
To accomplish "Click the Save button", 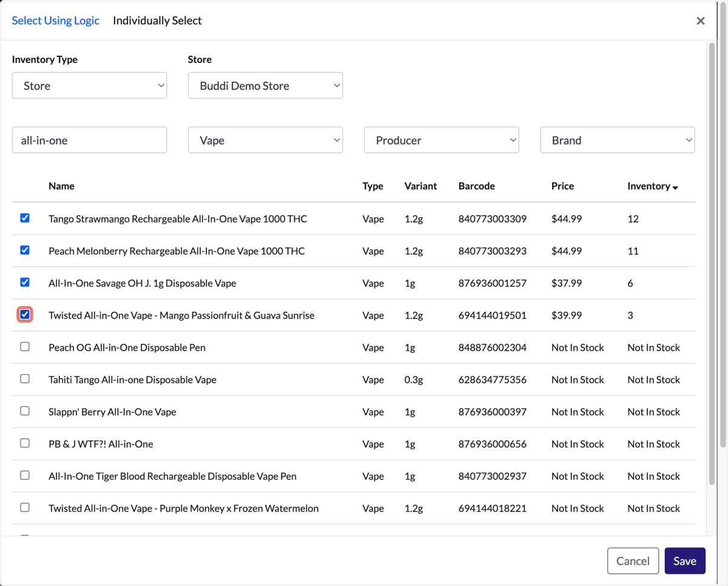I will (685, 561).
